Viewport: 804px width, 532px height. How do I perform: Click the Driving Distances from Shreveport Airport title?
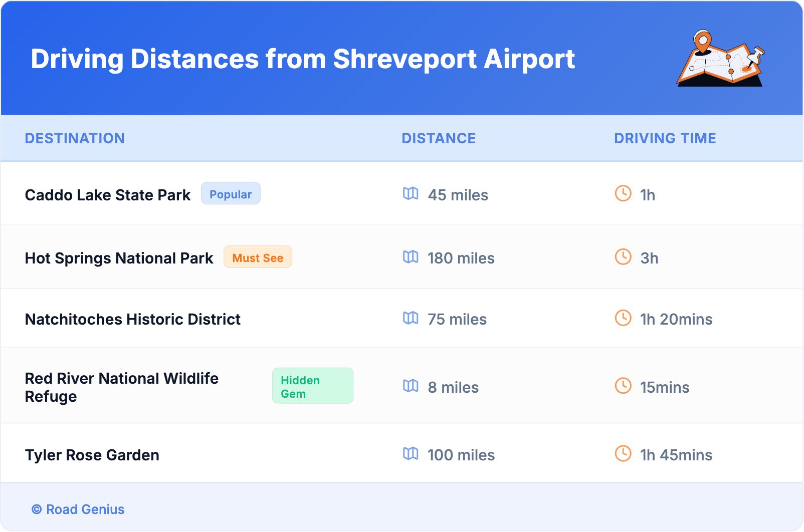[x=303, y=59]
